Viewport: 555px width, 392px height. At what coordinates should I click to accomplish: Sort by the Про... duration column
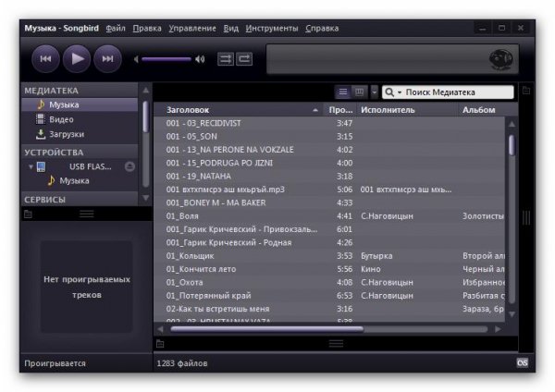[340, 110]
